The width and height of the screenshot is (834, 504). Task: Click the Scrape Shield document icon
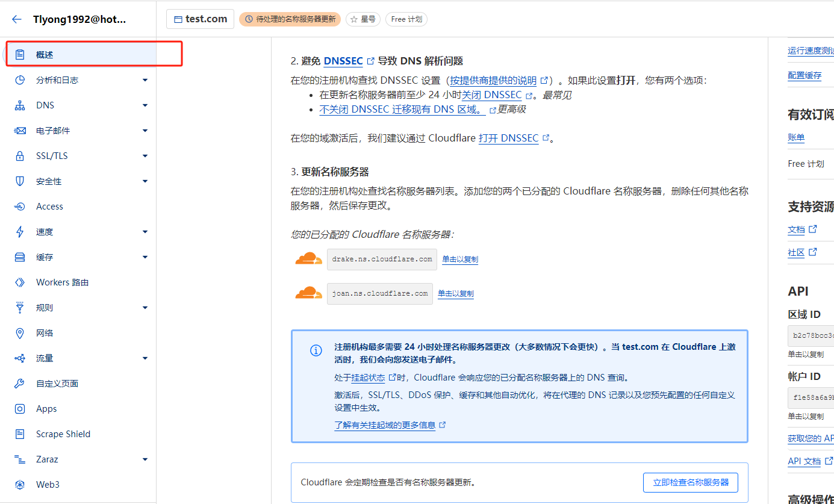tap(20, 434)
